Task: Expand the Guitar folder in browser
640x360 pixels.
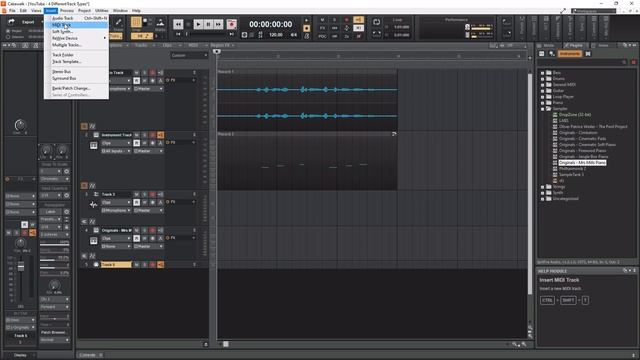Action: coord(542,91)
